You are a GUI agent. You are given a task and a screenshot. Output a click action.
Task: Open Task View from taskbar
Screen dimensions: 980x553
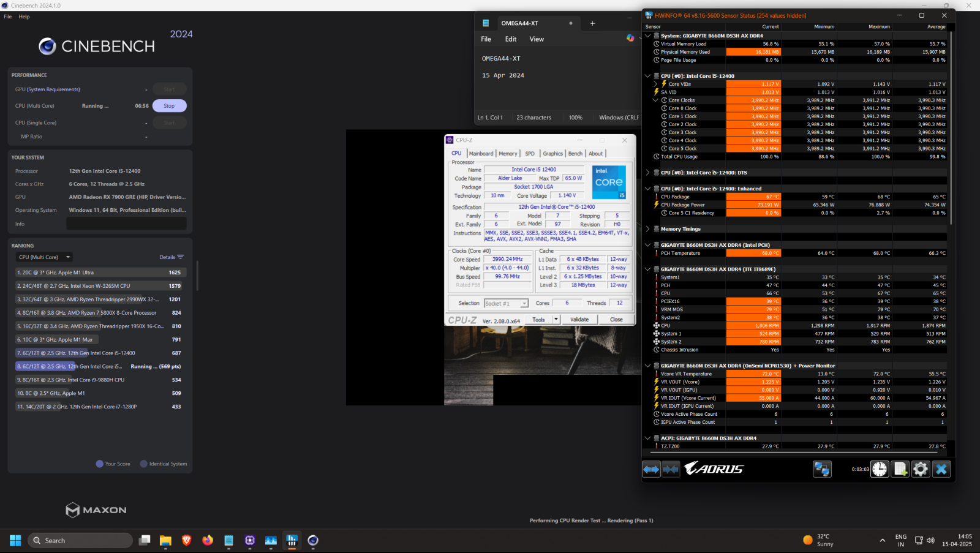pos(145,540)
